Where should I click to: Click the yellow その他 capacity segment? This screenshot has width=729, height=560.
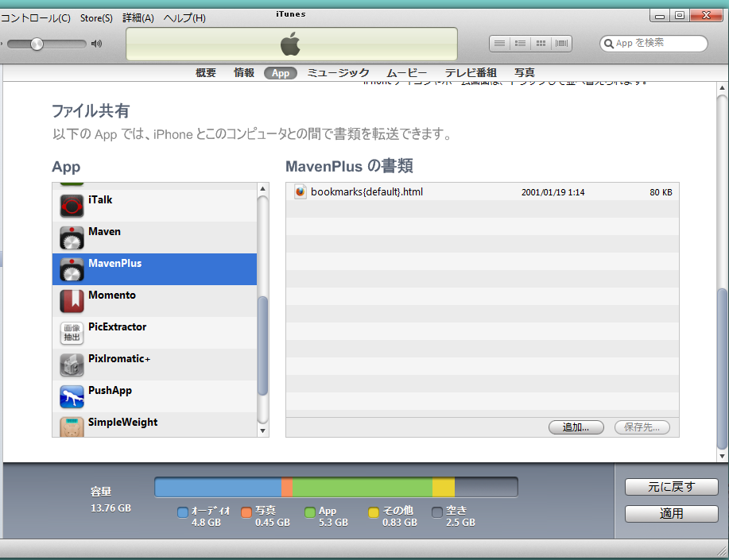pyautogui.click(x=444, y=488)
